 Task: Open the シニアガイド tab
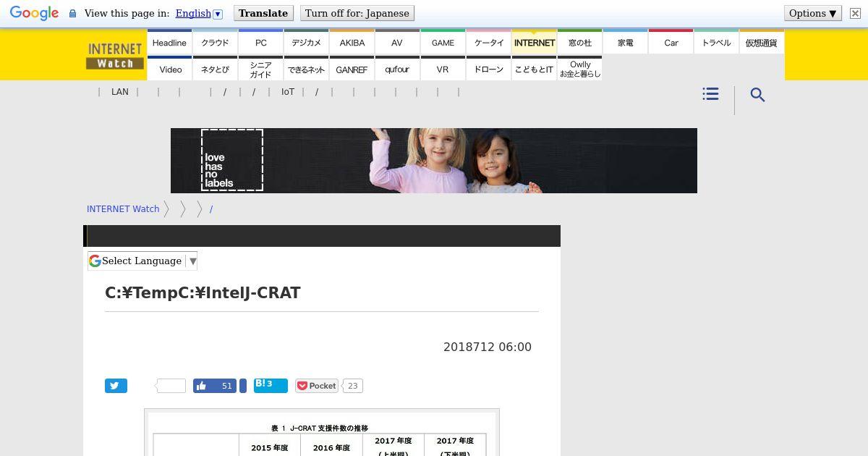pyautogui.click(x=260, y=69)
